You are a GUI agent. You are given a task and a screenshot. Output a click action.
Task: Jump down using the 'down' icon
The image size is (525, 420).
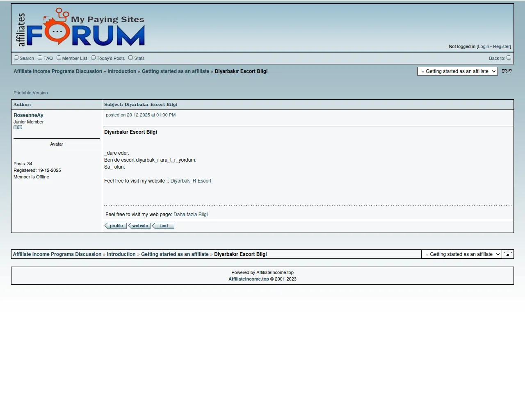coord(507,71)
